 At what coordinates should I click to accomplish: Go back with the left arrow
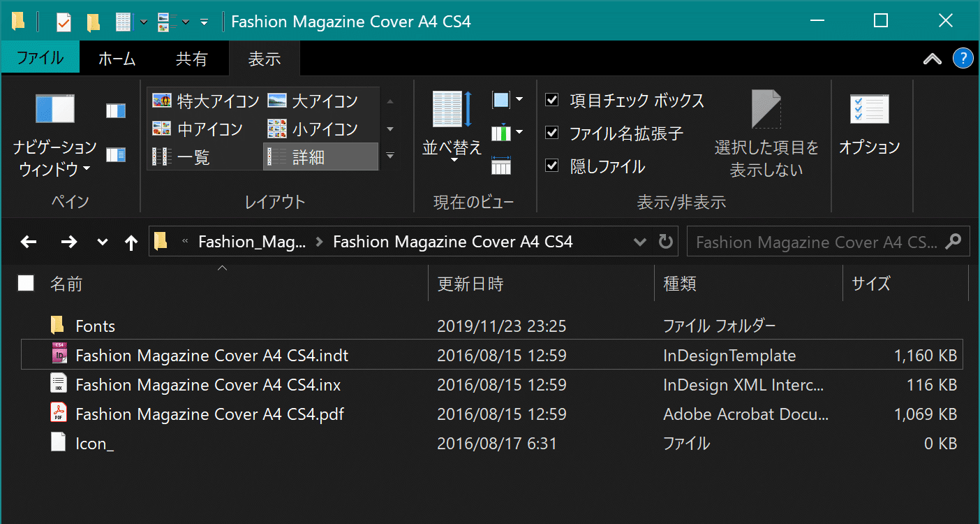coord(28,242)
